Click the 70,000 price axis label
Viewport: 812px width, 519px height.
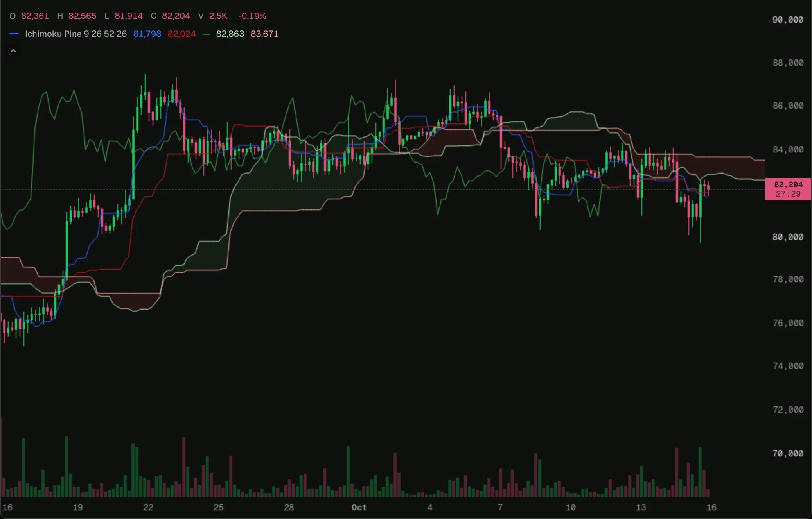(788, 454)
